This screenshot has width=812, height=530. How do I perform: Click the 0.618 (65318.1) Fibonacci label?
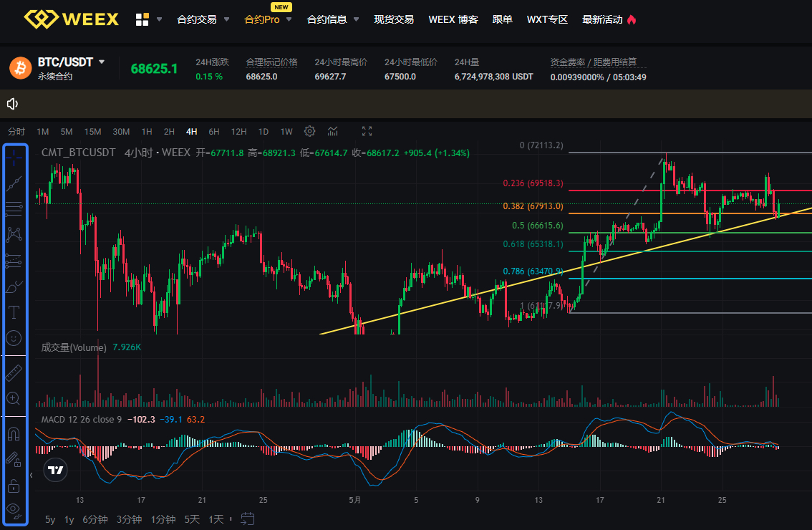pos(533,244)
